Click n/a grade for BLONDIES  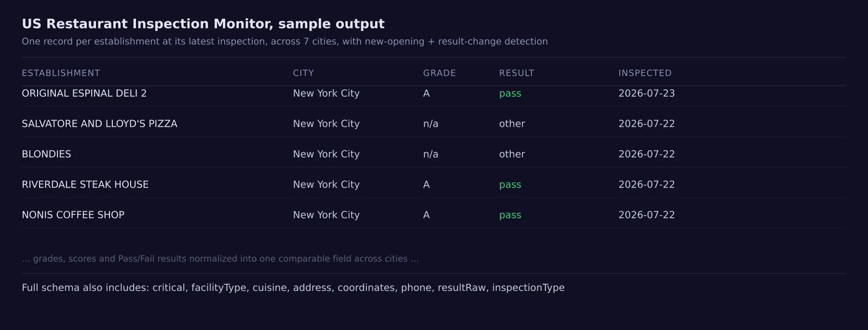coord(431,154)
